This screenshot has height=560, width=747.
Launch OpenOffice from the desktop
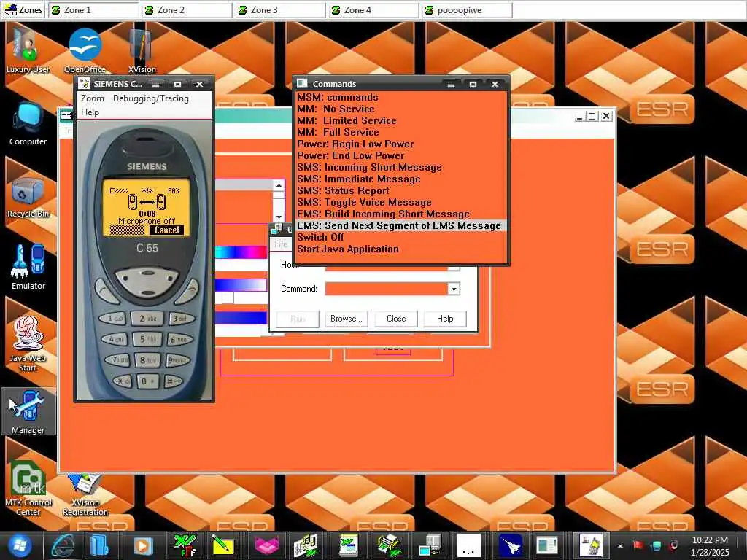point(85,50)
